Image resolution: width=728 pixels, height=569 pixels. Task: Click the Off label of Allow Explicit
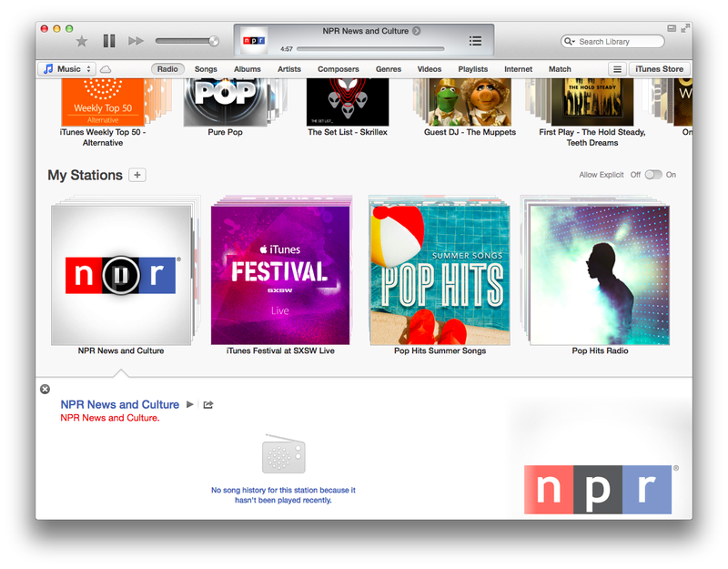pyautogui.click(x=635, y=175)
